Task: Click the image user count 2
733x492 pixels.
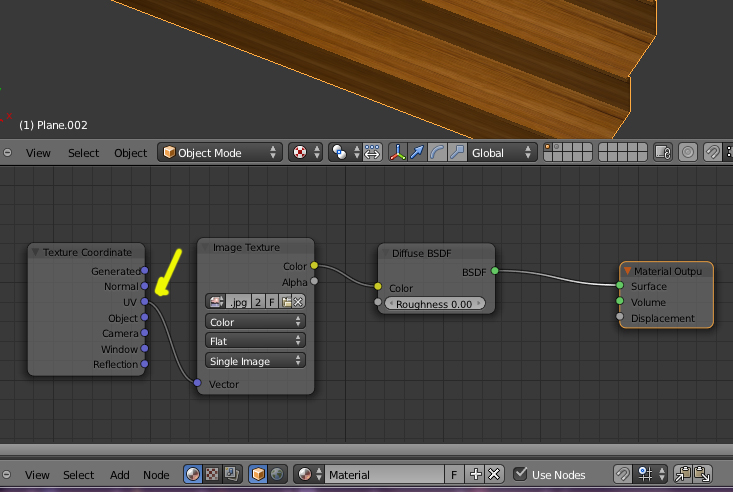Action: point(258,302)
